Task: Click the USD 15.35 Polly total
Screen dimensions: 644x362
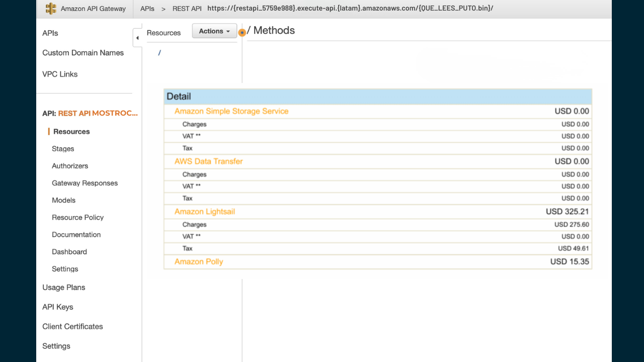Action: 570,261
